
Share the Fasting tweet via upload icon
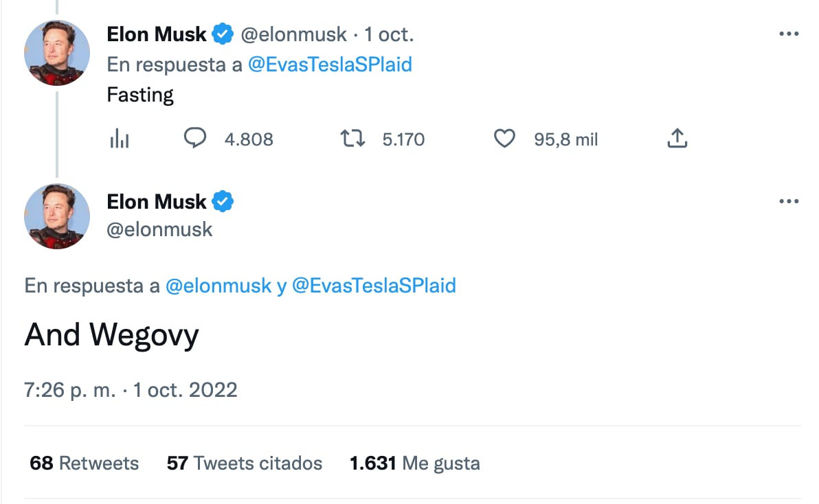(x=677, y=139)
